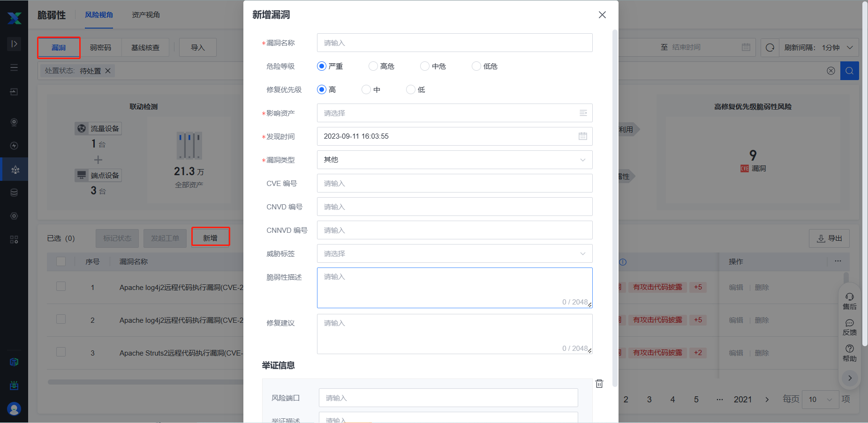Open the after-sales headset icon
The height and width of the screenshot is (423, 868).
(849, 301)
